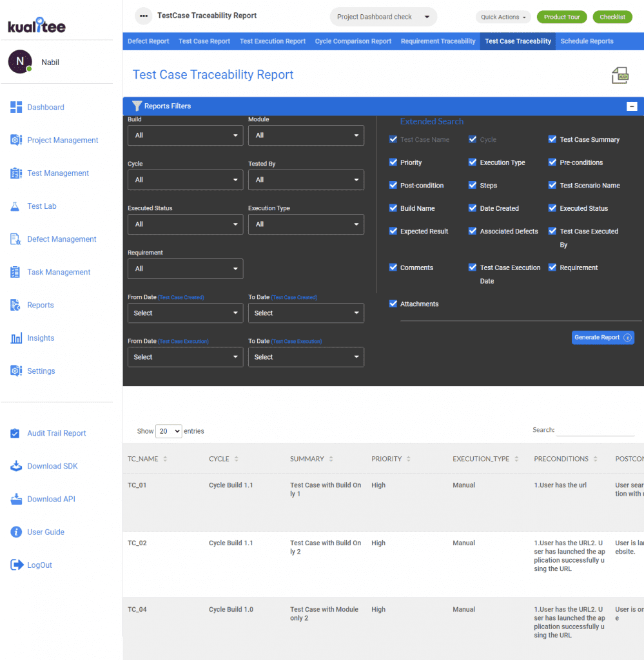Start the Product Tour
The width and height of the screenshot is (644, 660).
(561, 17)
